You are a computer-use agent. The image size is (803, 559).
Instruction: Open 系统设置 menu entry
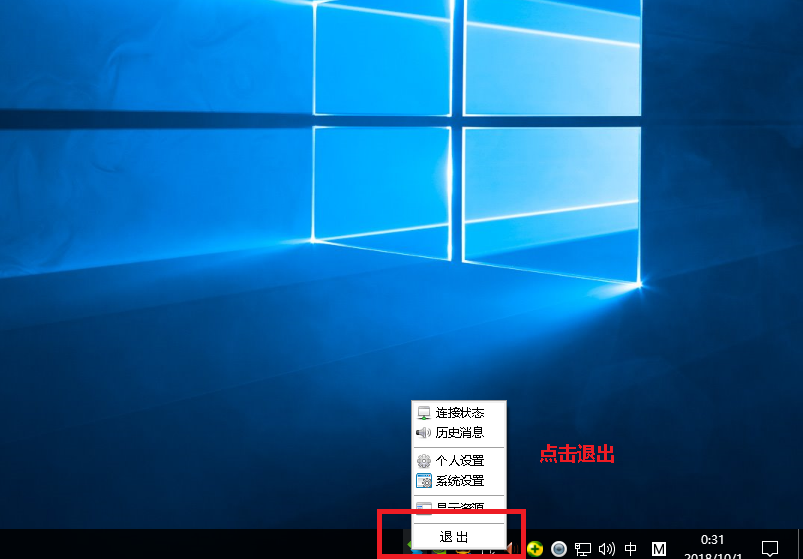pos(459,481)
